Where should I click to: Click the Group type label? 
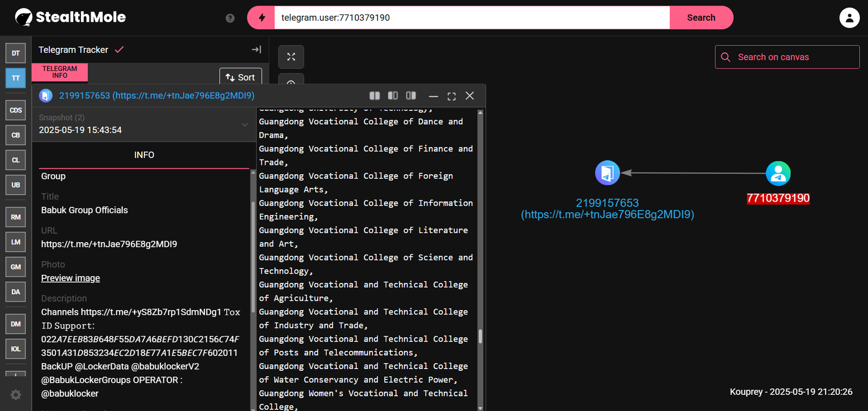point(53,176)
